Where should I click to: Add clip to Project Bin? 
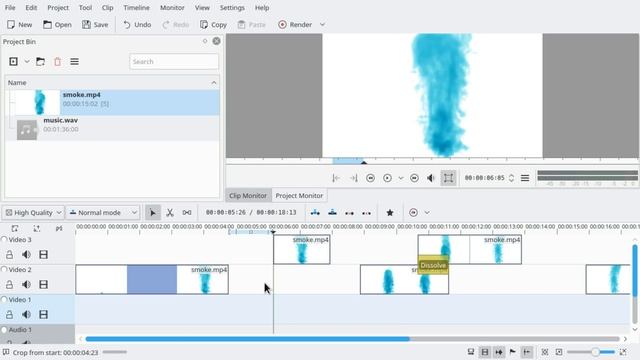pyautogui.click(x=13, y=62)
